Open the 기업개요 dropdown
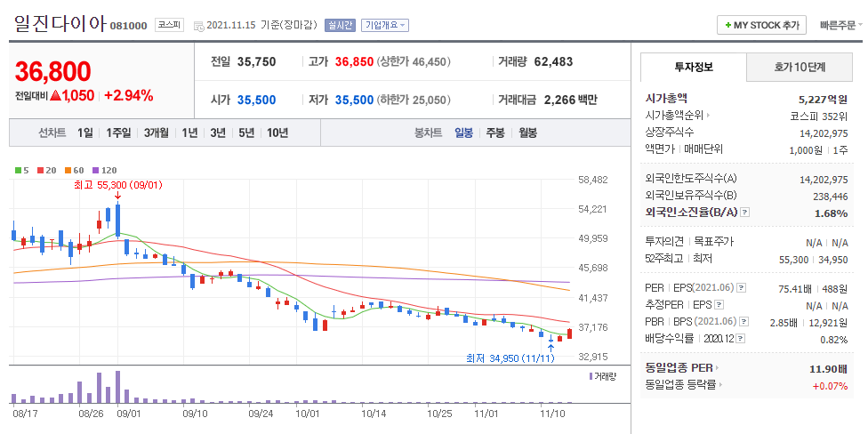This screenshot has width=868, height=434. [x=385, y=25]
